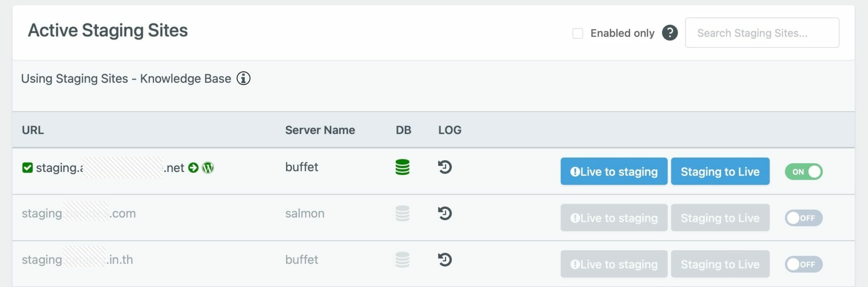Toggle the ON switch for the .net staging site
This screenshot has width=868, height=287.
point(804,172)
